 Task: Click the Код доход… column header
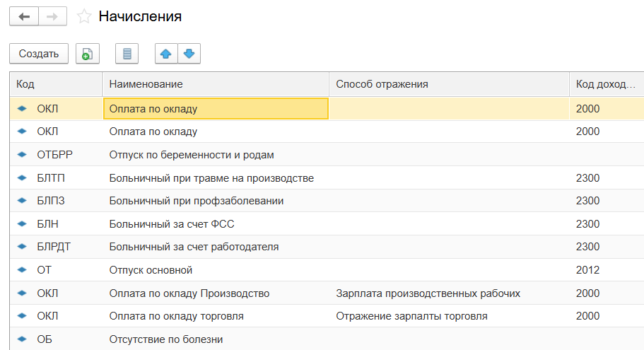(x=607, y=84)
